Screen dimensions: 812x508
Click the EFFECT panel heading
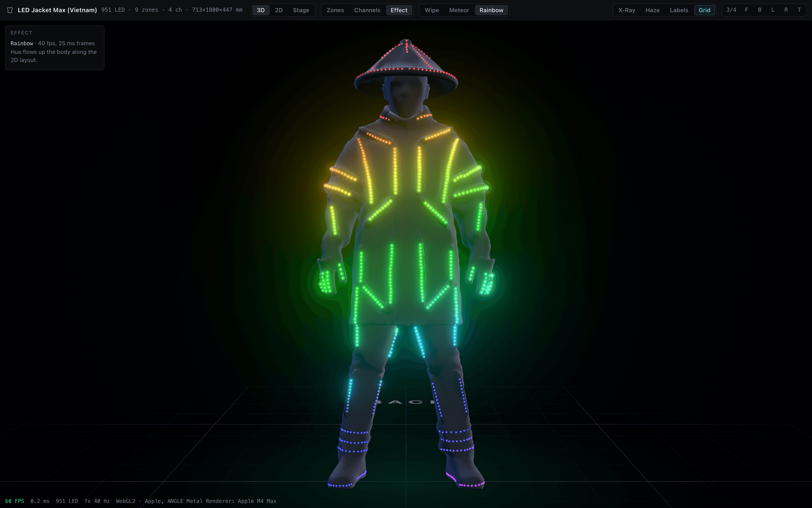[x=22, y=33]
